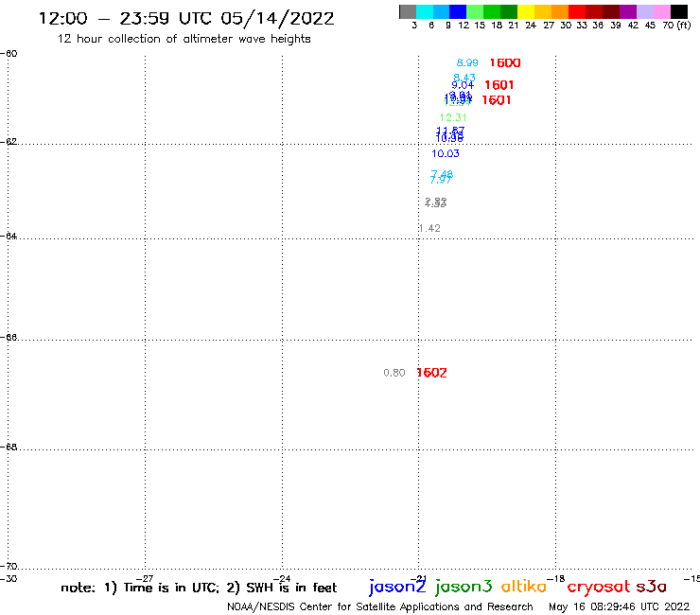The height and width of the screenshot is (615, 700).
Task: Click the blue 10.03 wave height value
Action: click(x=446, y=153)
